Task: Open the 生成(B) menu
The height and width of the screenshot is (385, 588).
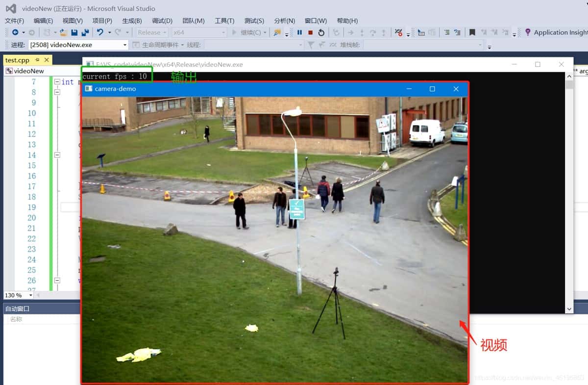Action: tap(132, 21)
